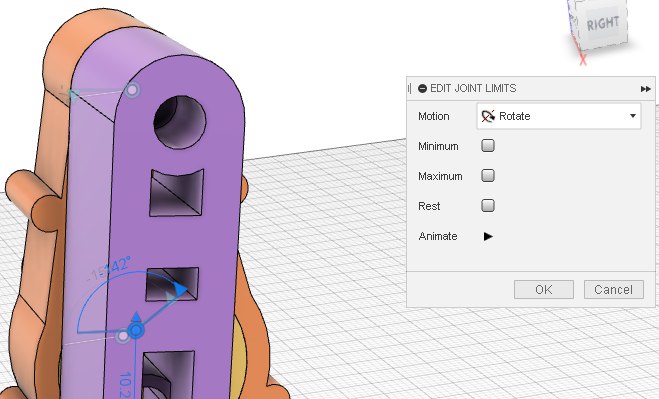Tick the Rest position checkbox
The image size is (659, 399).
pos(488,206)
